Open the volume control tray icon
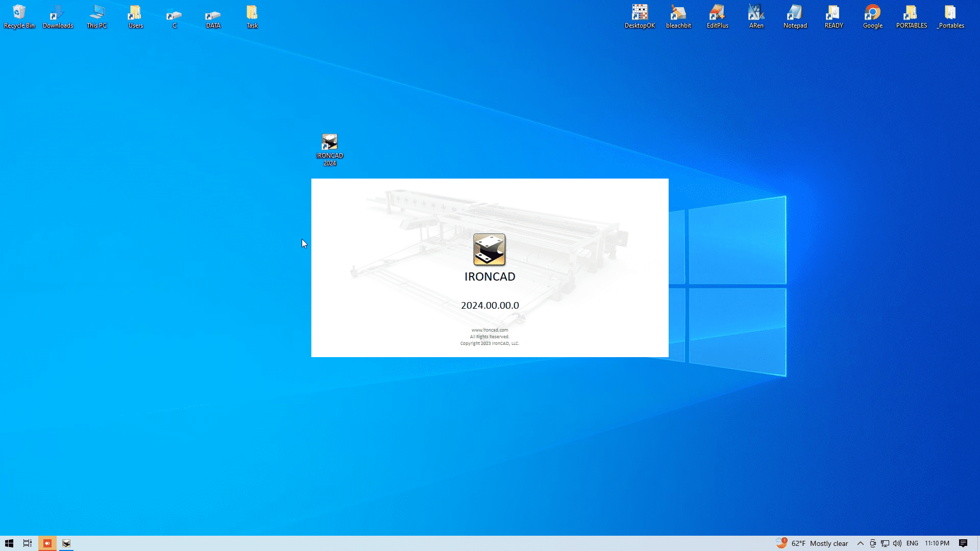Image resolution: width=980 pixels, height=551 pixels. coord(897,543)
